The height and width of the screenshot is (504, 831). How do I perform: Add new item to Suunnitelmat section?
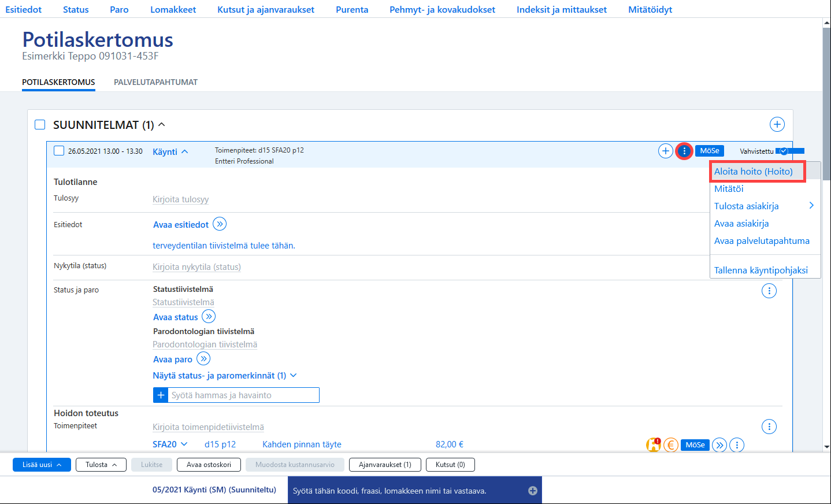coord(777,124)
